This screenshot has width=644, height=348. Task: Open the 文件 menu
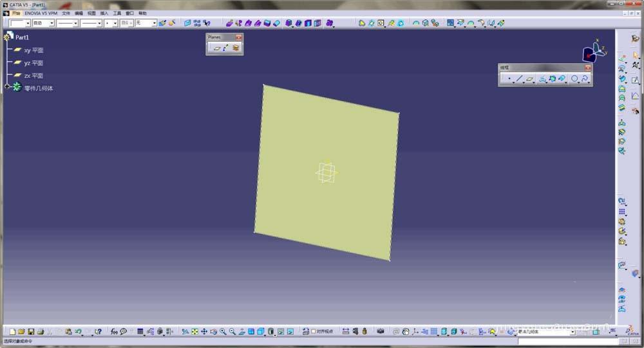tap(66, 13)
